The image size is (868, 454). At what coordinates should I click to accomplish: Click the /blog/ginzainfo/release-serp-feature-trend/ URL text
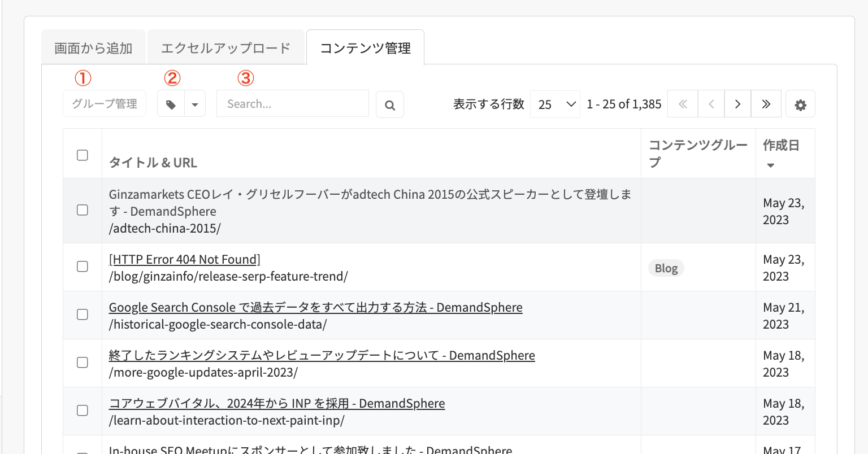228,276
